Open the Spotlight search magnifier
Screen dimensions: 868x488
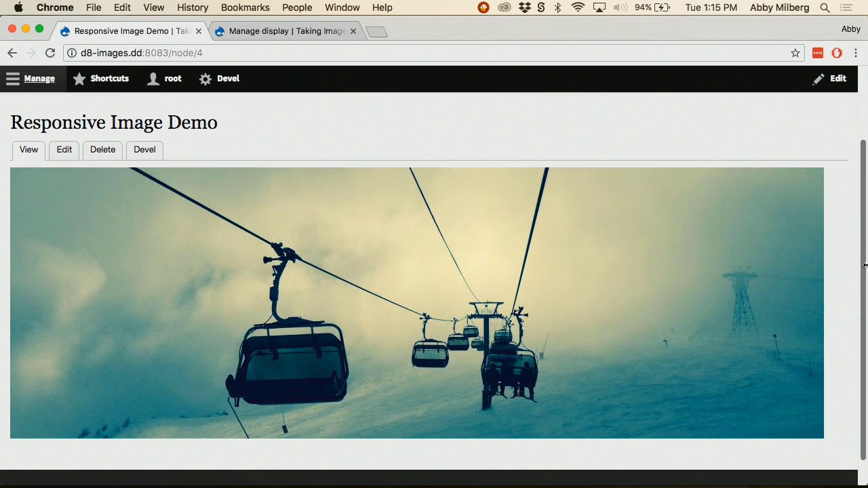[x=825, y=7]
